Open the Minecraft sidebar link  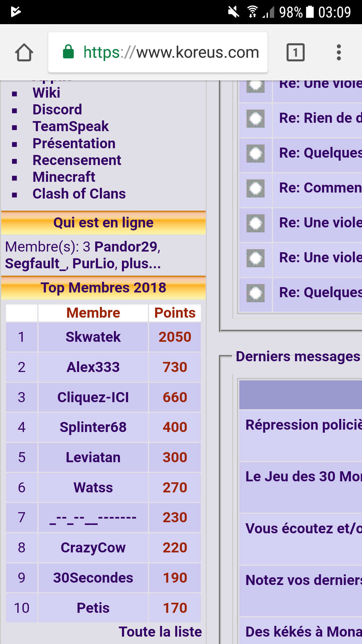coord(64,177)
